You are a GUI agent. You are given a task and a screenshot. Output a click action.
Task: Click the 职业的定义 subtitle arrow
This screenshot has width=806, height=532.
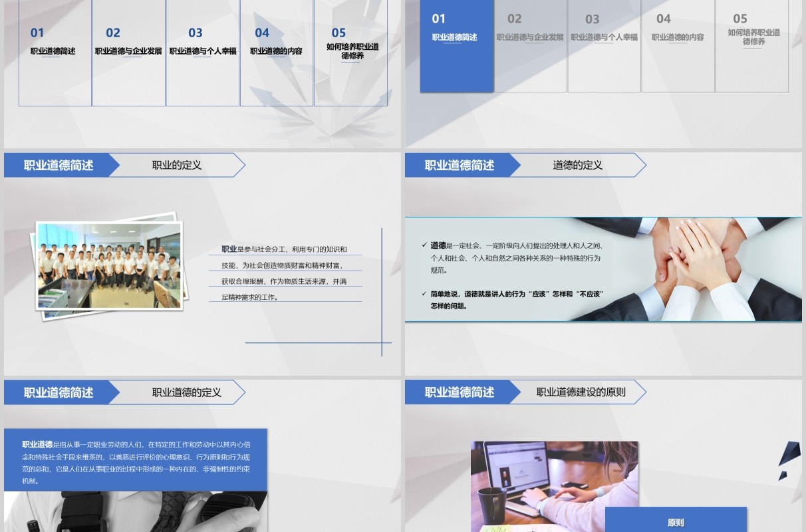pos(177,165)
